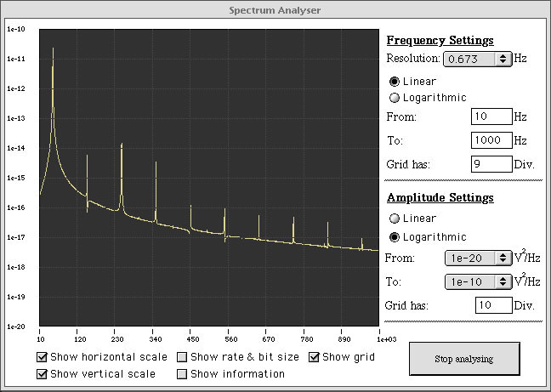Viewport: 551px width, 392px height.
Task: Open the amplitude From 1e-20 dropdown
Action: (x=478, y=258)
